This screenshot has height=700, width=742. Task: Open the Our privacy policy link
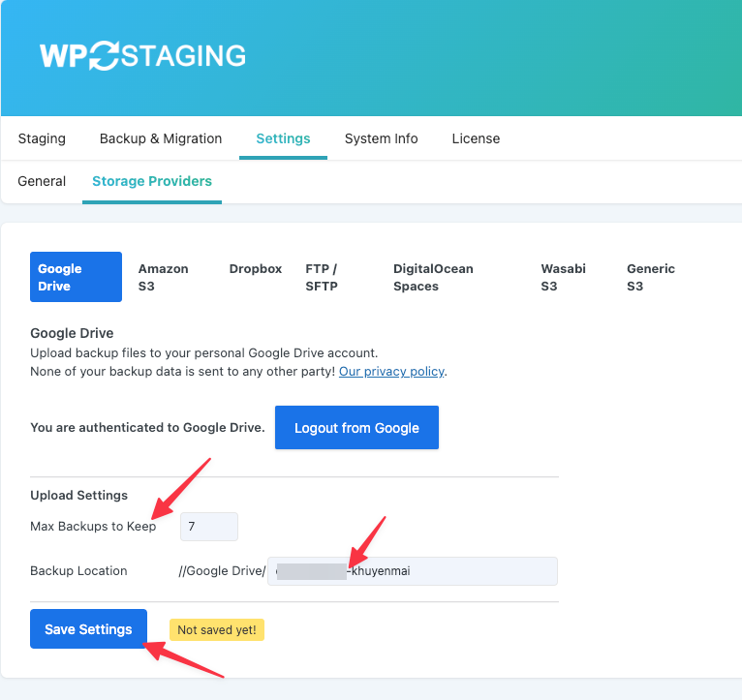coord(391,372)
